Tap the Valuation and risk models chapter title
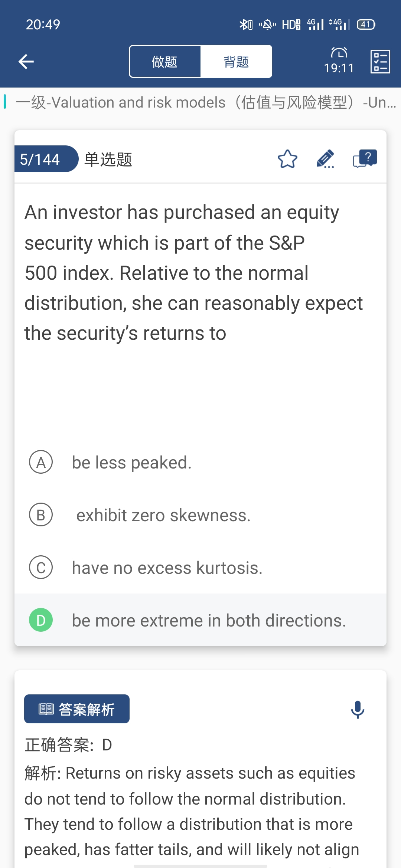Viewport: 401px width, 868px height. pyautogui.click(x=200, y=102)
